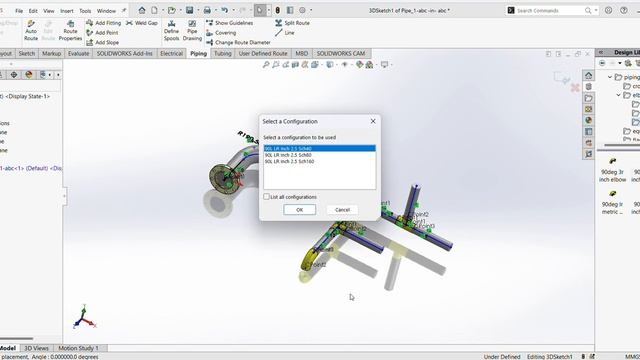640x360 pixels.
Task: Select 90L LR Inch 2.5 Sch80 configuration
Action: point(320,155)
